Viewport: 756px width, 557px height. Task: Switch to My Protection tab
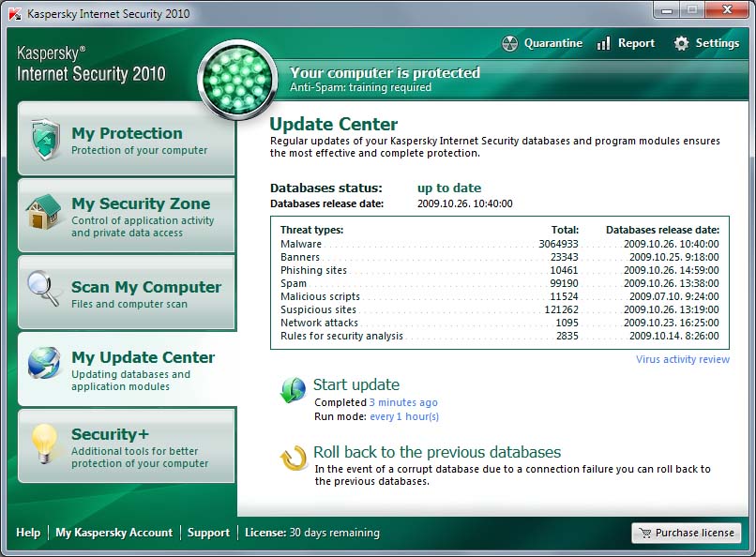[127, 139]
